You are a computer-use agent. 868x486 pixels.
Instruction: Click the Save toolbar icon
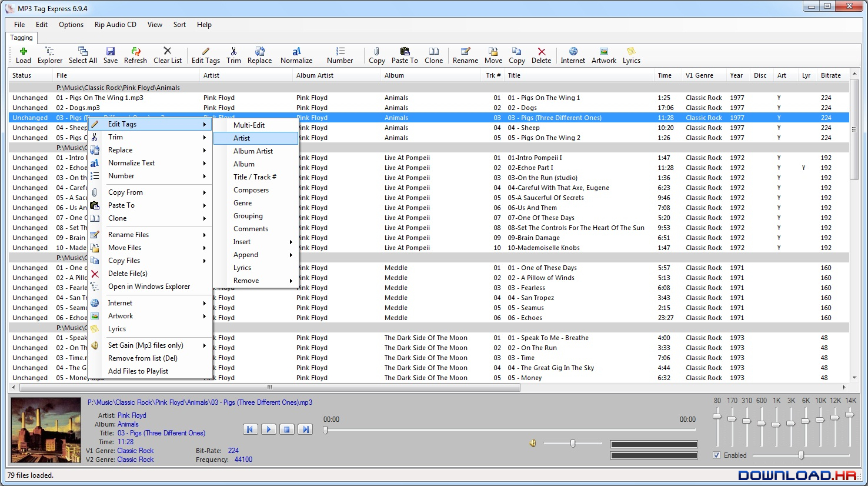coord(111,55)
